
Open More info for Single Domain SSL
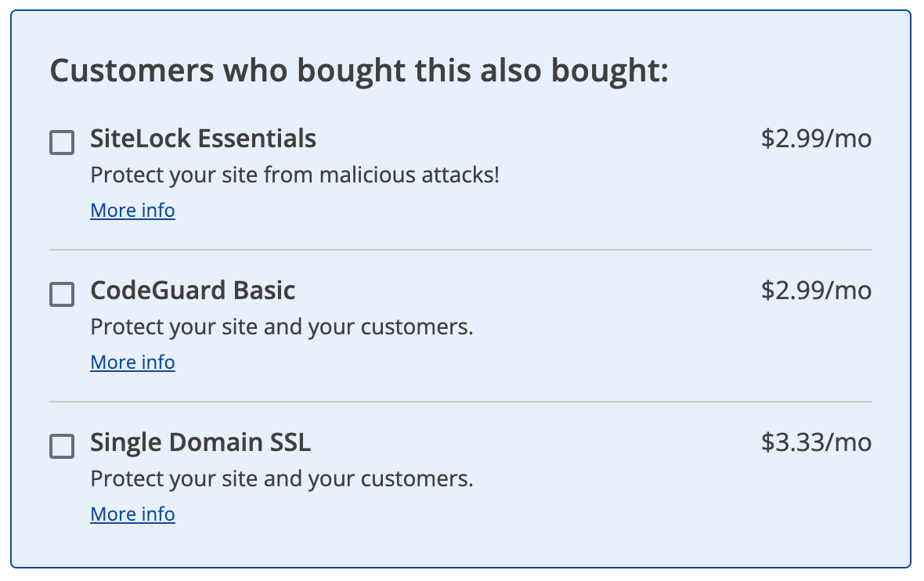(x=132, y=514)
